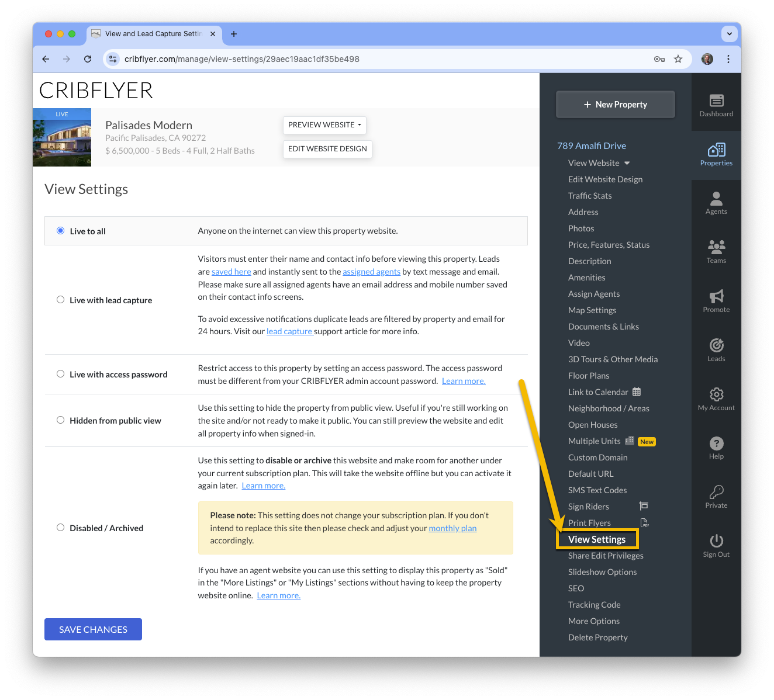774x700 pixels.
Task: Open Traffic Stats menu item
Action: coord(590,196)
